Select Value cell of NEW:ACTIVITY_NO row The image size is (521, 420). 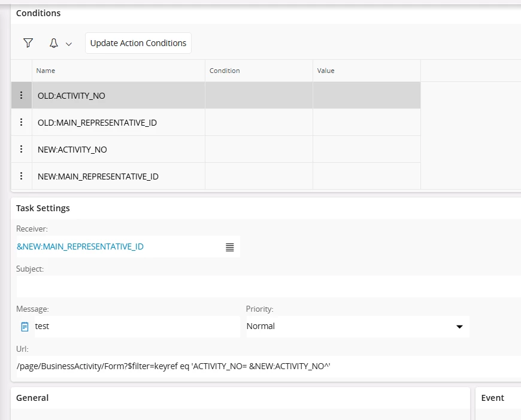(367, 149)
